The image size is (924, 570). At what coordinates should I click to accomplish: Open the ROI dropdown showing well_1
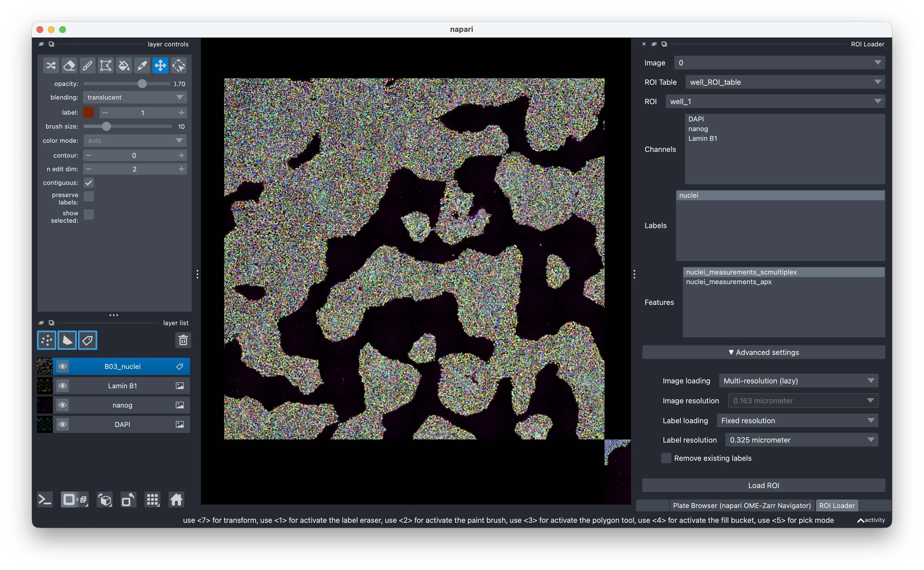[775, 102]
